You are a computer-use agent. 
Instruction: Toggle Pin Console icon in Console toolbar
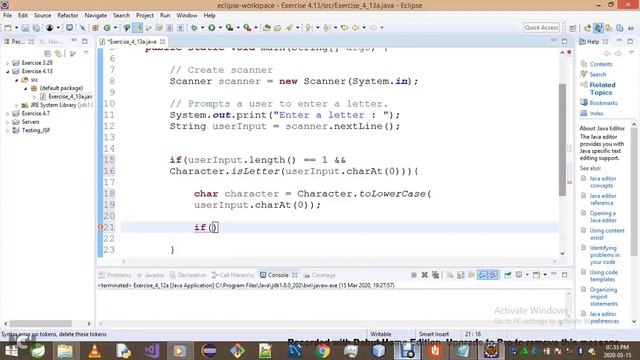tap(507, 275)
